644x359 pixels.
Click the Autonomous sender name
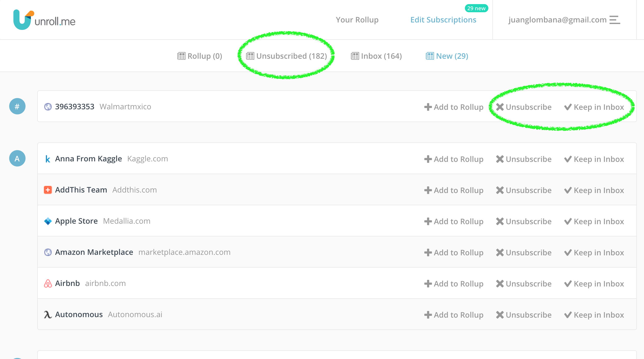pos(79,314)
